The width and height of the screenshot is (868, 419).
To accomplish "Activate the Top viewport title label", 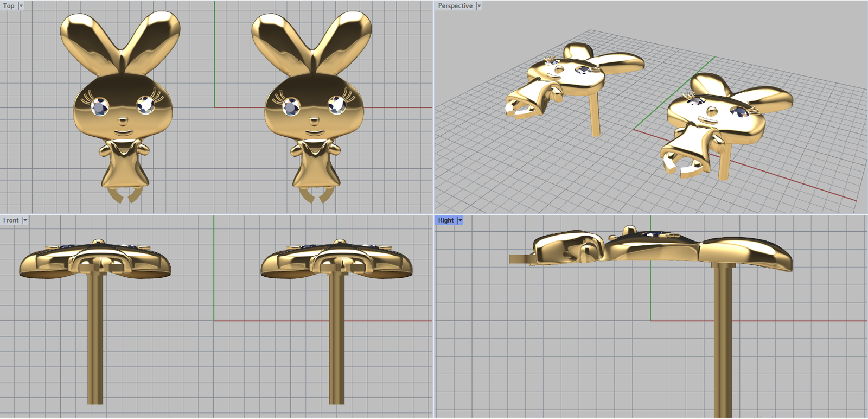I will [x=9, y=6].
